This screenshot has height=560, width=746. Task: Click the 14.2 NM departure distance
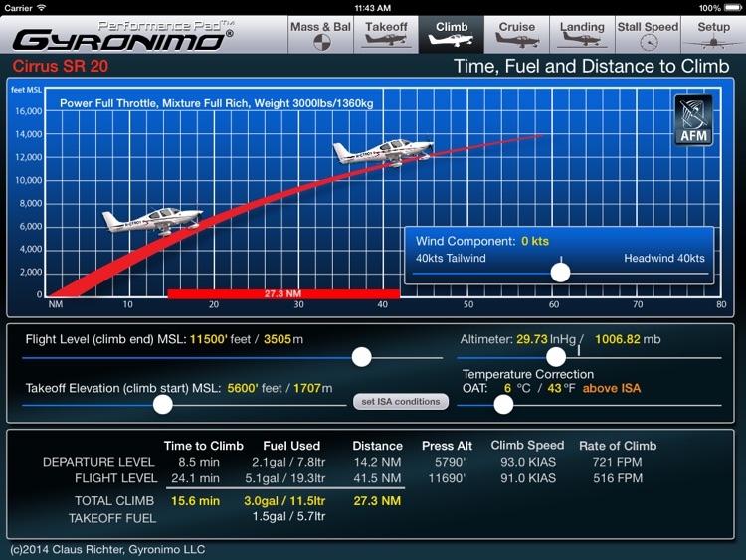tap(378, 462)
